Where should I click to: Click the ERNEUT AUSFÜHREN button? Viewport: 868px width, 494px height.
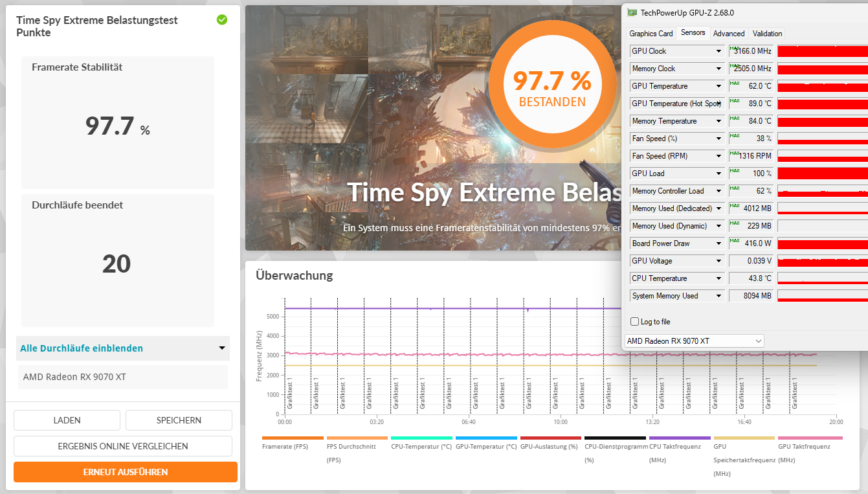(x=126, y=472)
